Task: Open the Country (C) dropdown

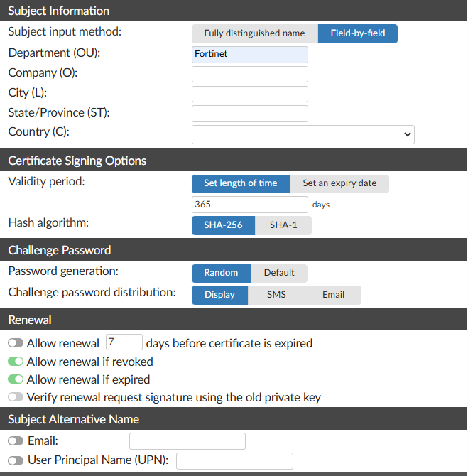Action: [303, 134]
